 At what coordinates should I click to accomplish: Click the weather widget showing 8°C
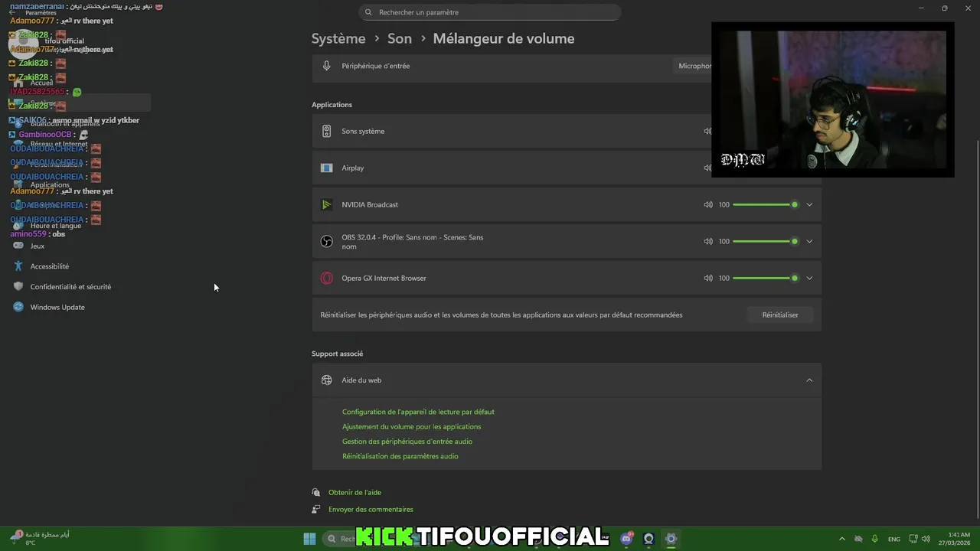[40, 539]
